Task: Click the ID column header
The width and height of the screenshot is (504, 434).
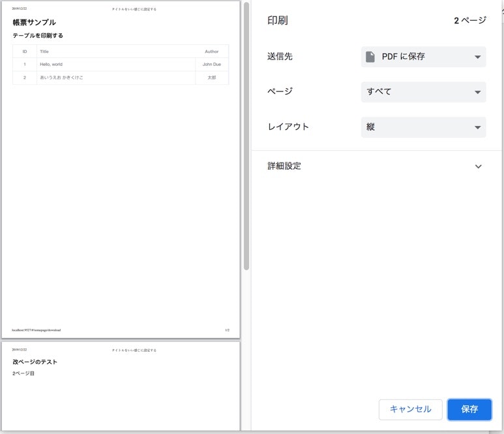Action: pos(25,52)
